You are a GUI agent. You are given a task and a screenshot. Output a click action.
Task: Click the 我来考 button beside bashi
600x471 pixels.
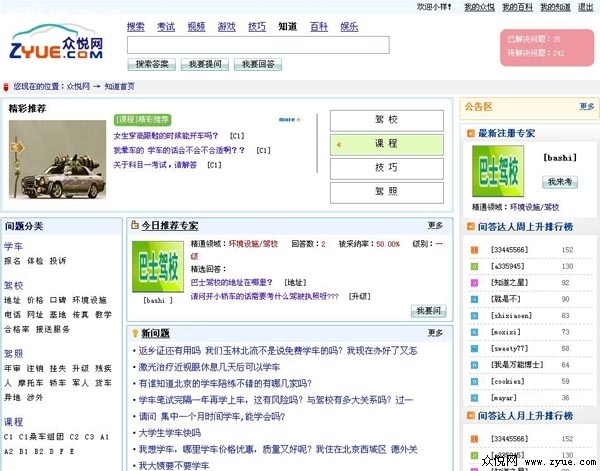560,182
